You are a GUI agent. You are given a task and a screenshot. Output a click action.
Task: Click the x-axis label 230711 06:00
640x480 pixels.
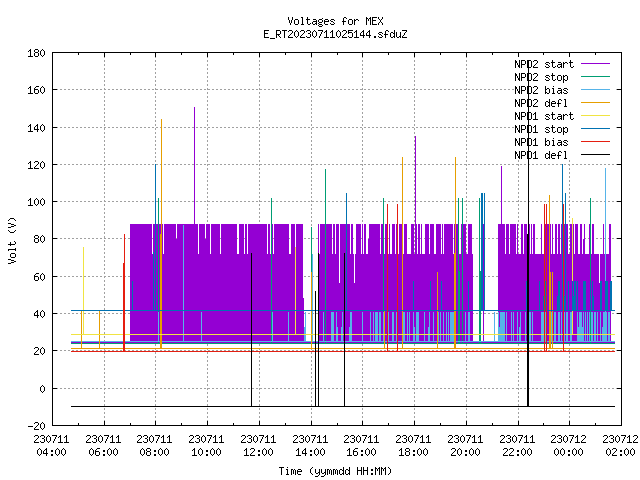[x=103, y=446]
